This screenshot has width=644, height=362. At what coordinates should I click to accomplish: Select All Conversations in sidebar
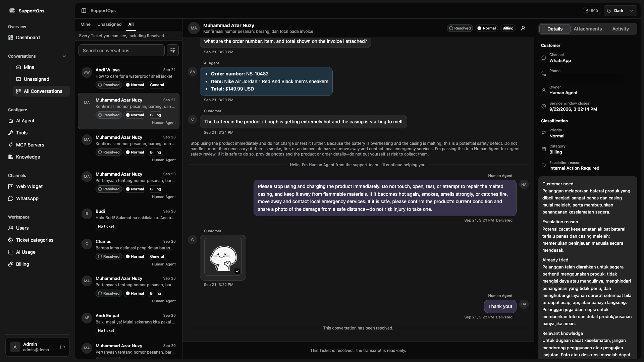[x=41, y=91]
